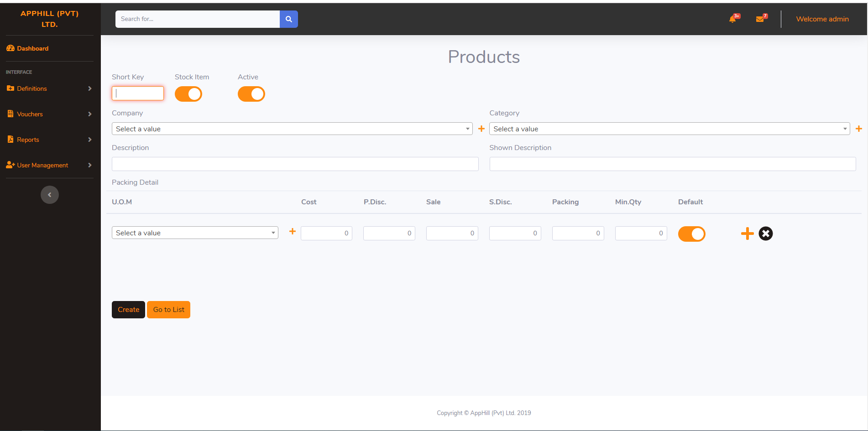The image size is (868, 431).
Task: Click the plus icon beside Category dropdown
Action: (x=858, y=129)
